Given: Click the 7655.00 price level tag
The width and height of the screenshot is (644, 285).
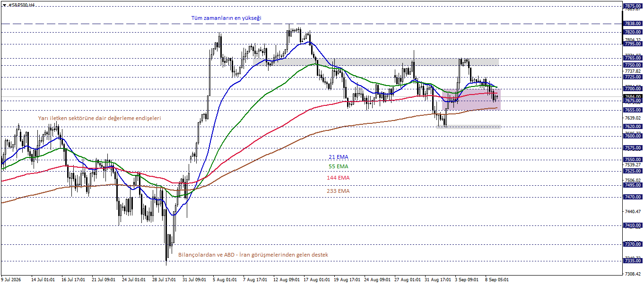Looking at the screenshot, I should [633, 110].
